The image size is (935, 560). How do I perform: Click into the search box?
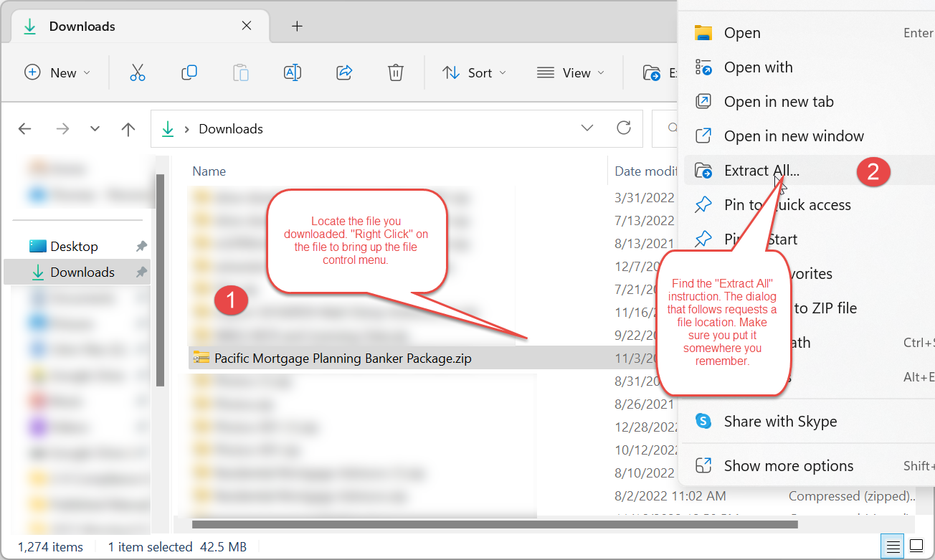pyautogui.click(x=664, y=128)
